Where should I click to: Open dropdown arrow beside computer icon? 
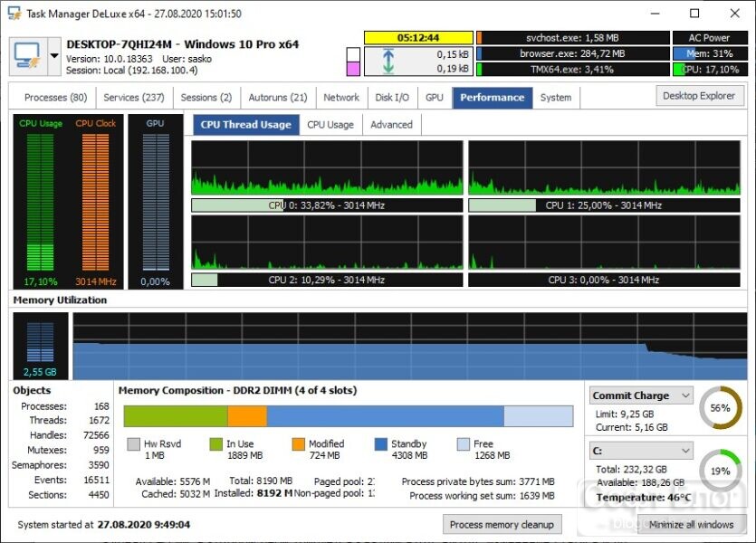pos(54,56)
